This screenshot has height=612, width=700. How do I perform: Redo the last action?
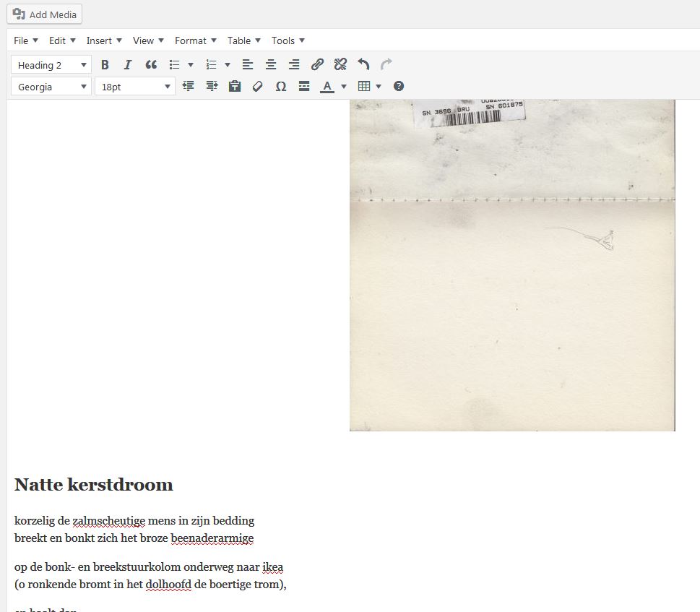pyautogui.click(x=386, y=65)
